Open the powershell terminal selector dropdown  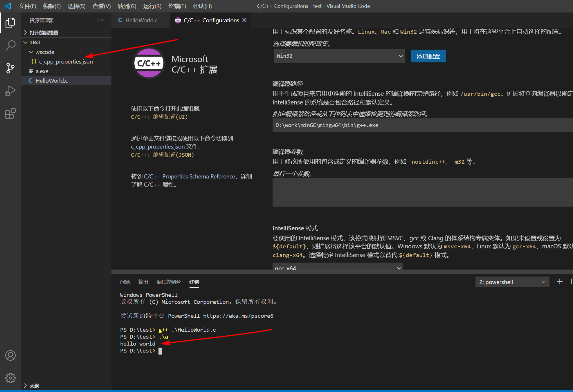[512, 282]
